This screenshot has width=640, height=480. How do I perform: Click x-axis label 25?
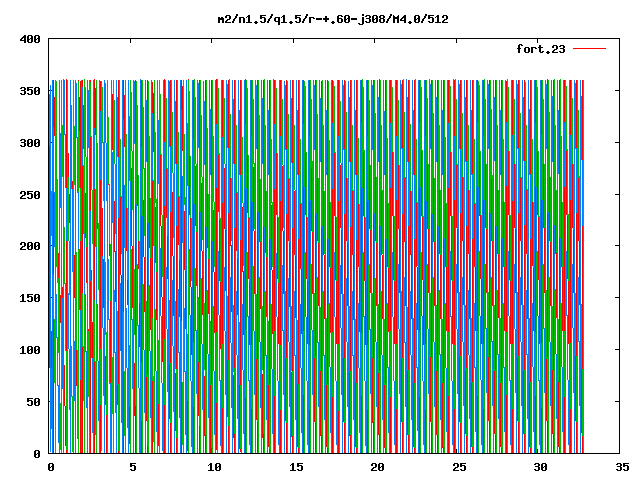click(x=459, y=467)
